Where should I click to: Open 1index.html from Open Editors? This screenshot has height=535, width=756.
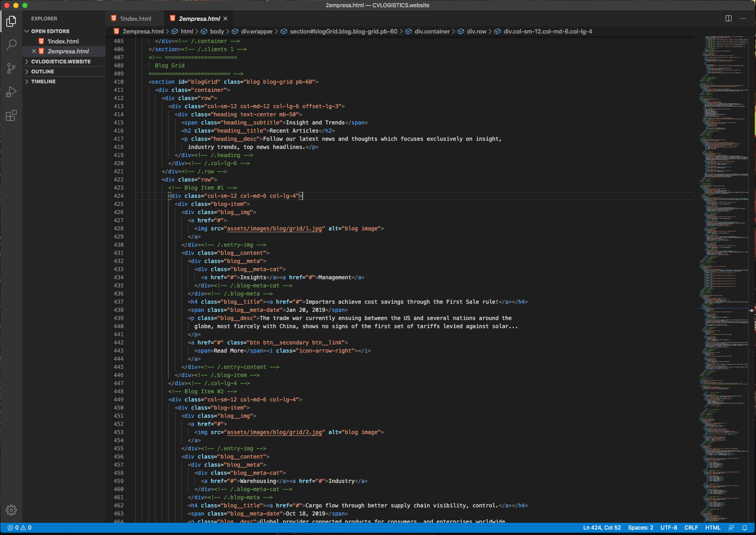[63, 41]
